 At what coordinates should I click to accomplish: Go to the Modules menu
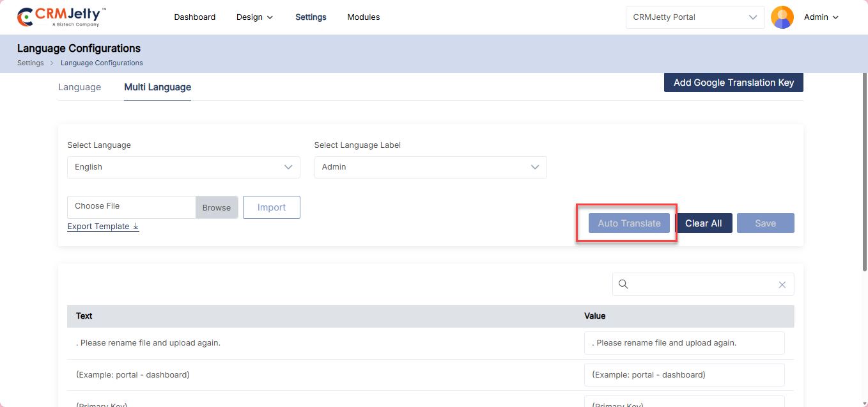coord(364,17)
